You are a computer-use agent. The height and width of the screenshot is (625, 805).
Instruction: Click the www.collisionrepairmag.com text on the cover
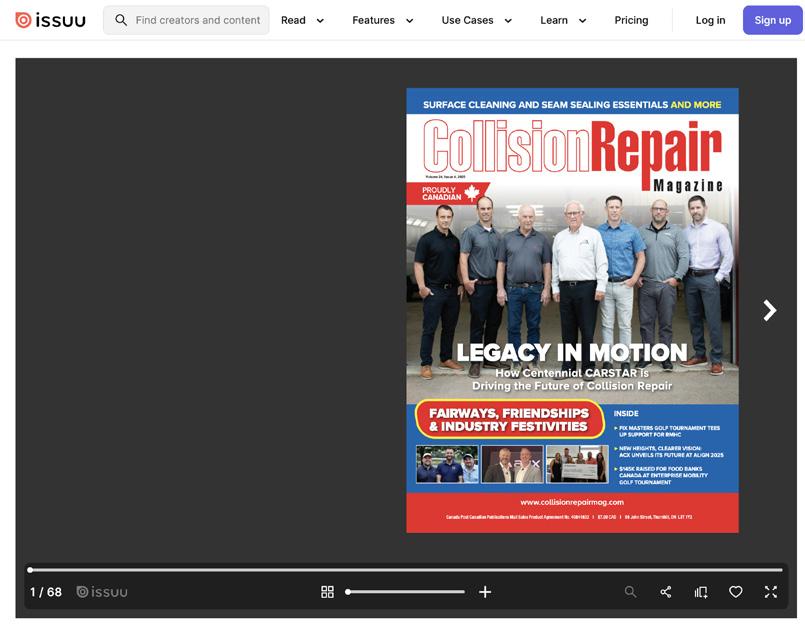click(572, 502)
